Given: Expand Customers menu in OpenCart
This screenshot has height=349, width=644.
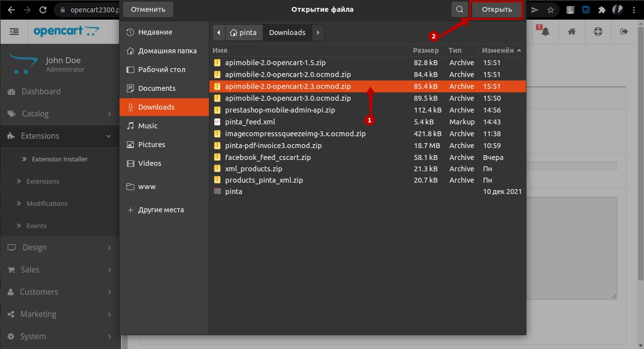Looking at the screenshot, I should coord(59,292).
